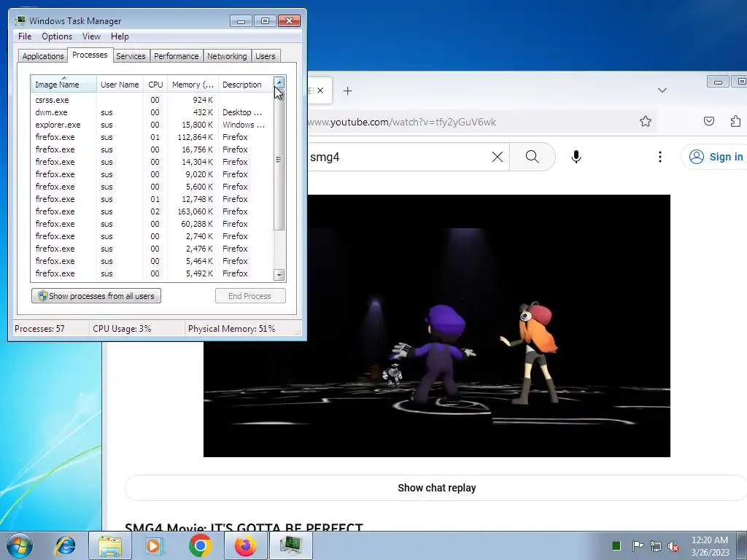Click the process list scrollbar thumb
The image size is (747, 560).
tap(279, 159)
